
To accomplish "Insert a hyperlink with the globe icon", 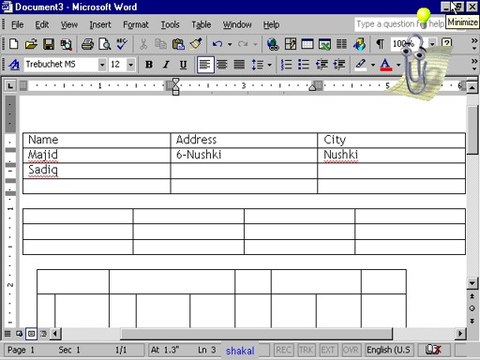I will 273,44.
